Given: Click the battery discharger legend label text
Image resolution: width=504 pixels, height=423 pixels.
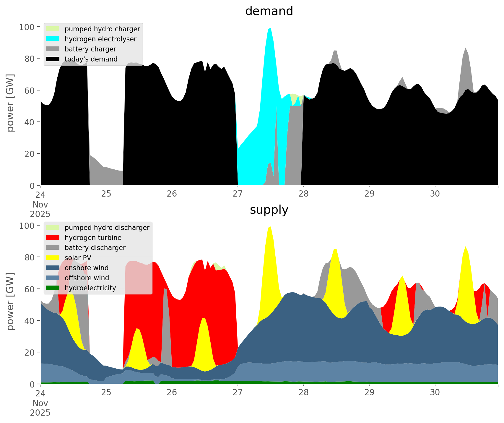Looking at the screenshot, I should point(95,248).
